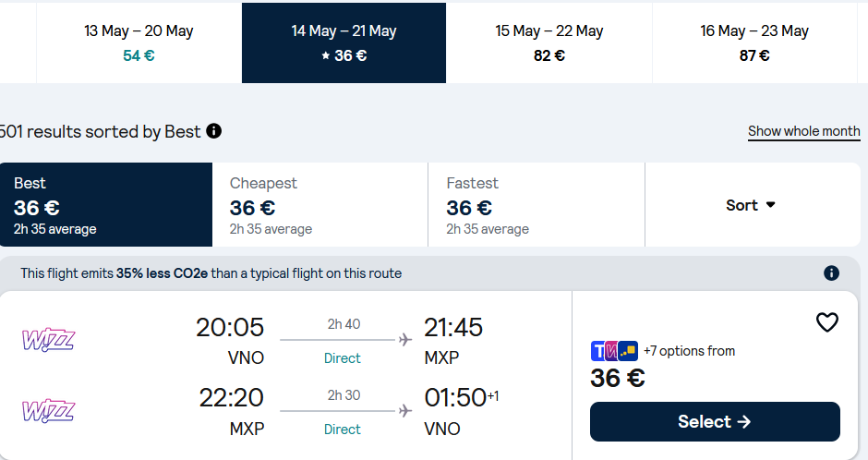Select the 14 May – 21 May dates
Viewport: 868px width, 460px height.
pyautogui.click(x=344, y=42)
